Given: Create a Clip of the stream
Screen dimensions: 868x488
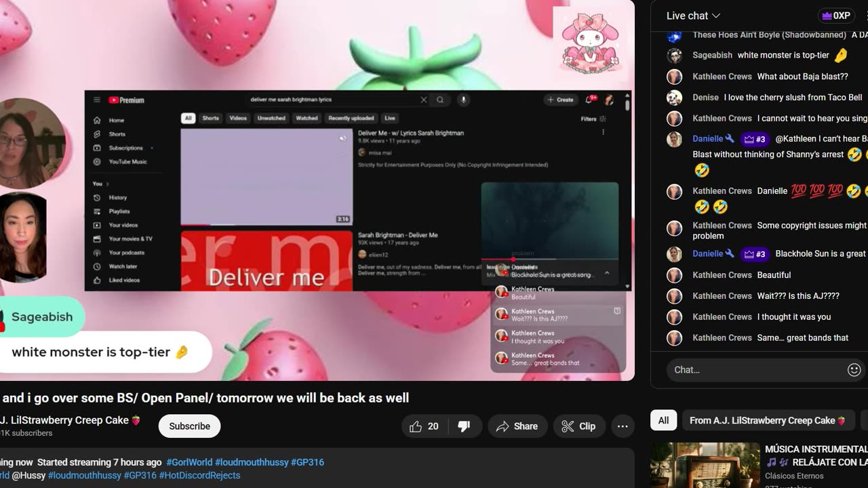Looking at the screenshot, I should (x=578, y=426).
